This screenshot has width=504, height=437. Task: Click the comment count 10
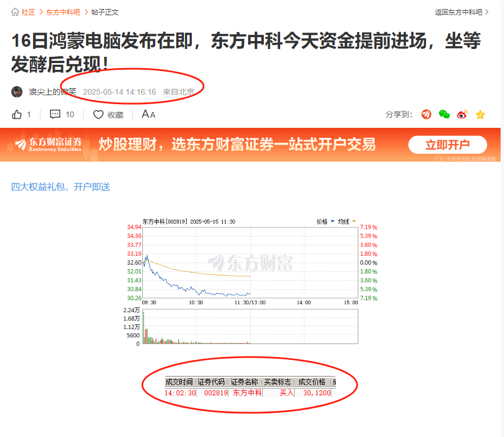[70, 114]
